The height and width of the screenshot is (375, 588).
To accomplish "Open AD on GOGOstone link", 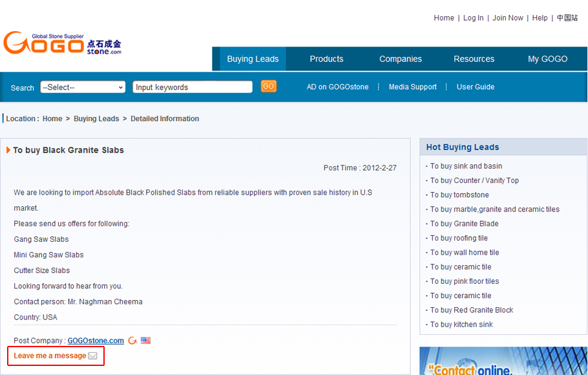I will tap(339, 87).
